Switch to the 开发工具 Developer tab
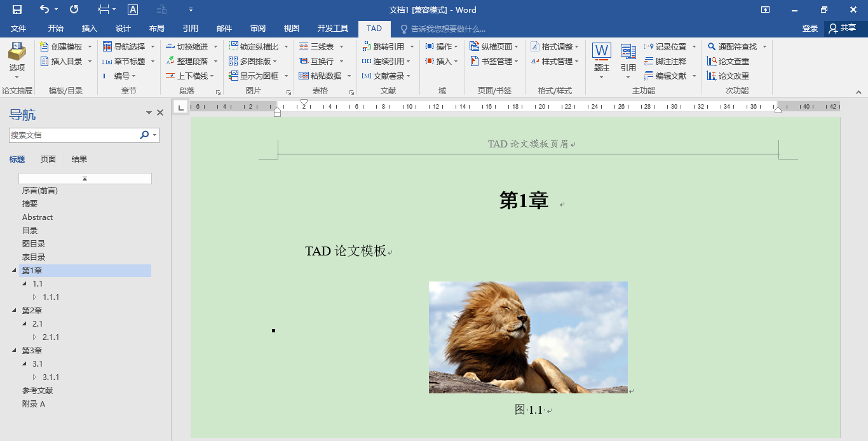Viewport: 868px width, 441px height. [x=333, y=29]
